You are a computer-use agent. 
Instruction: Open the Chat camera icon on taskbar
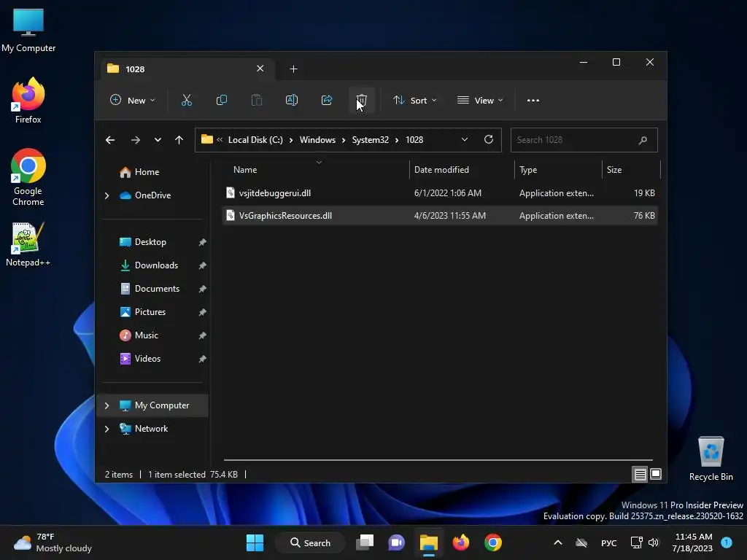point(396,542)
